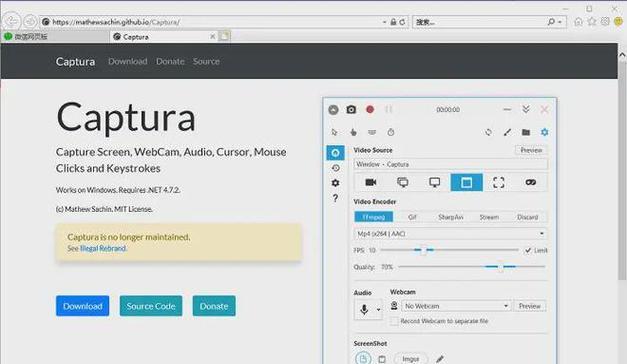Click the camera screenshot icon in Captura
Image resolution: width=627 pixels, height=364 pixels.
(351, 109)
